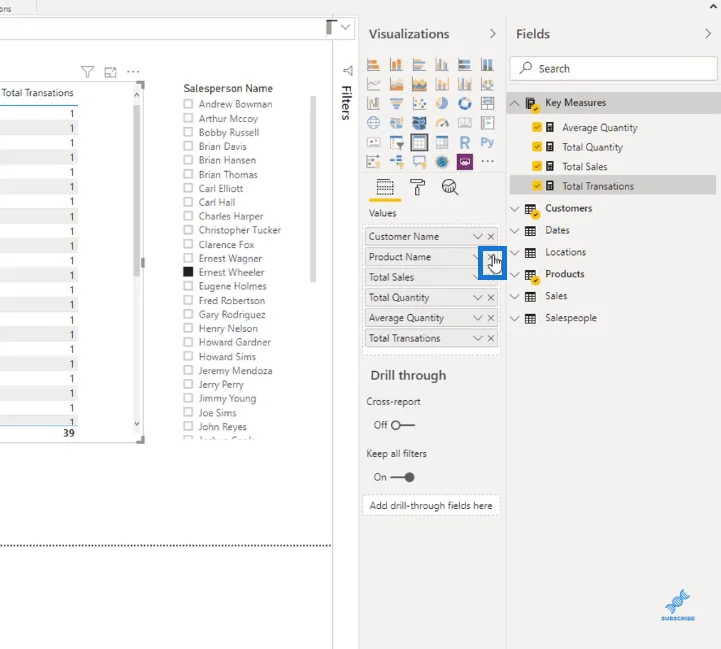Open the Customer Name field dropdown arrow
The height and width of the screenshot is (649, 721).
pos(477,236)
